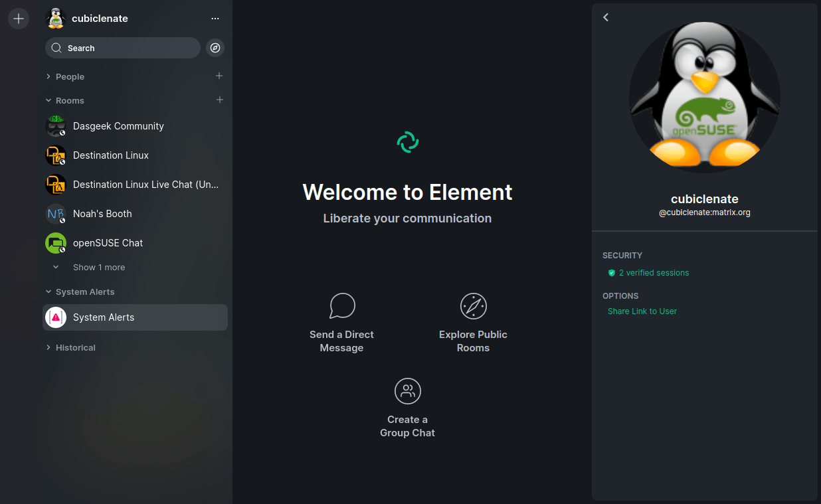Open the openSUSE Chat room
The height and width of the screenshot is (504, 821).
click(135, 243)
